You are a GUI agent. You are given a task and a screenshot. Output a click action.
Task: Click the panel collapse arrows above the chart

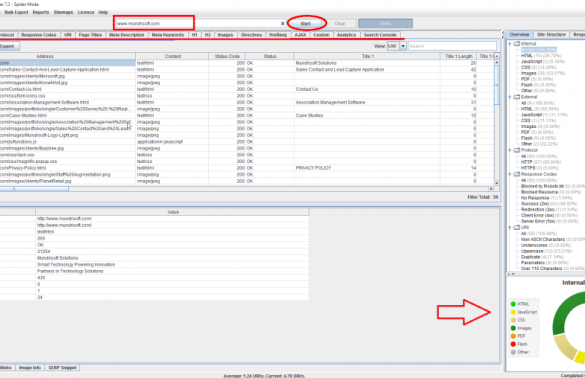point(511,274)
